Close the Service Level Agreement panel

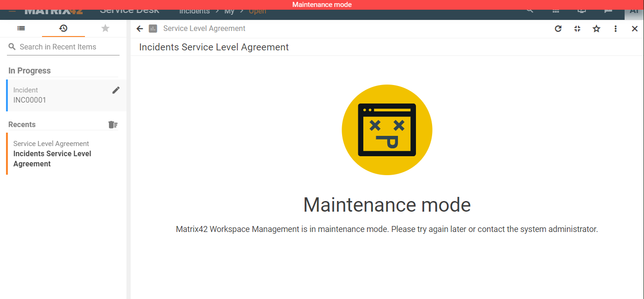pyautogui.click(x=634, y=29)
